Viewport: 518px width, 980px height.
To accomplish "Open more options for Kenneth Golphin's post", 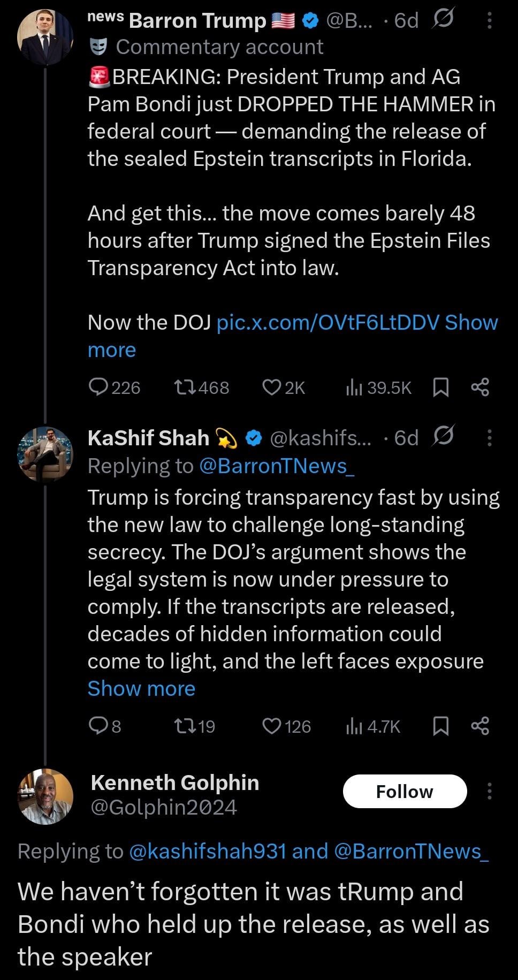I will click(490, 791).
